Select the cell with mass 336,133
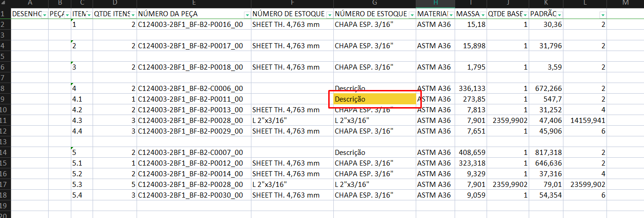This screenshot has height=218, width=644. click(x=470, y=89)
